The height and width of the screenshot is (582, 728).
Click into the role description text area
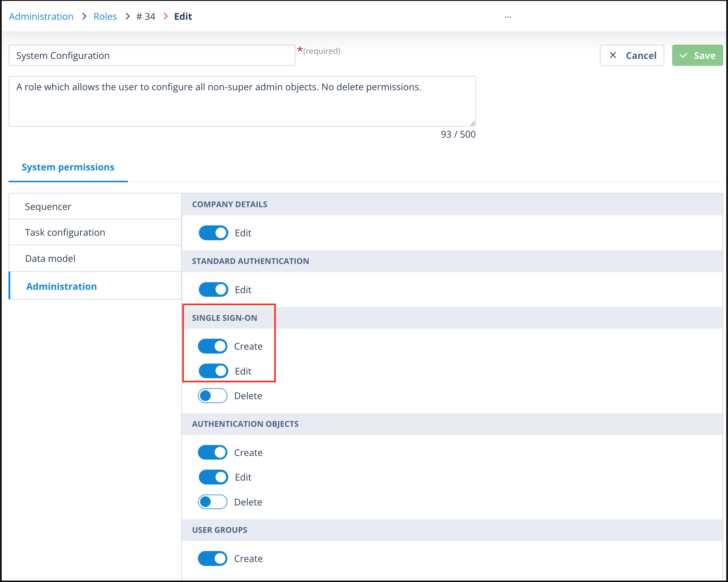242,101
